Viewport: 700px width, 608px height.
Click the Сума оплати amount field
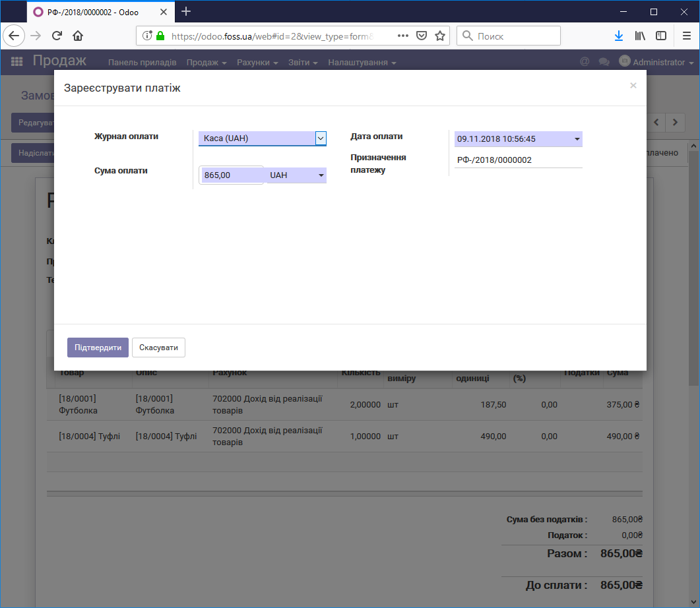pyautogui.click(x=231, y=175)
